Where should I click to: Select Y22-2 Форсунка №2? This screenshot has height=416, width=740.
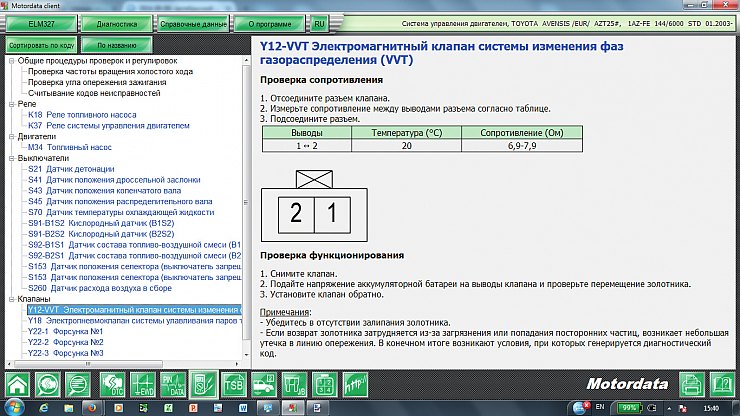[65, 342]
